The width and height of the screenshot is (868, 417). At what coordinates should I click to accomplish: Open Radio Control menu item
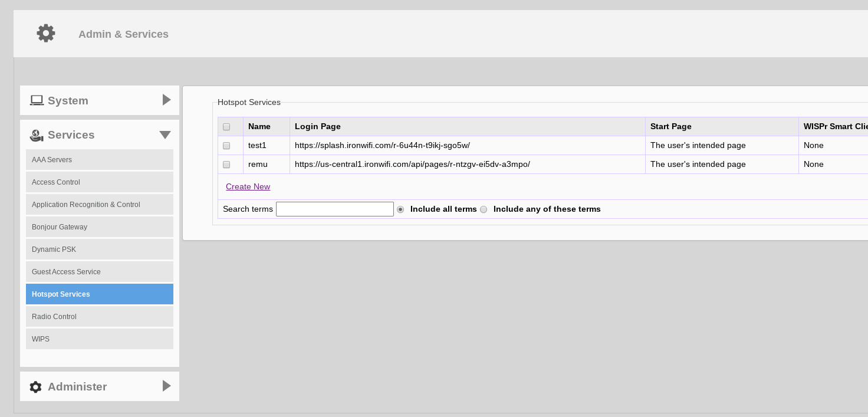coord(100,317)
